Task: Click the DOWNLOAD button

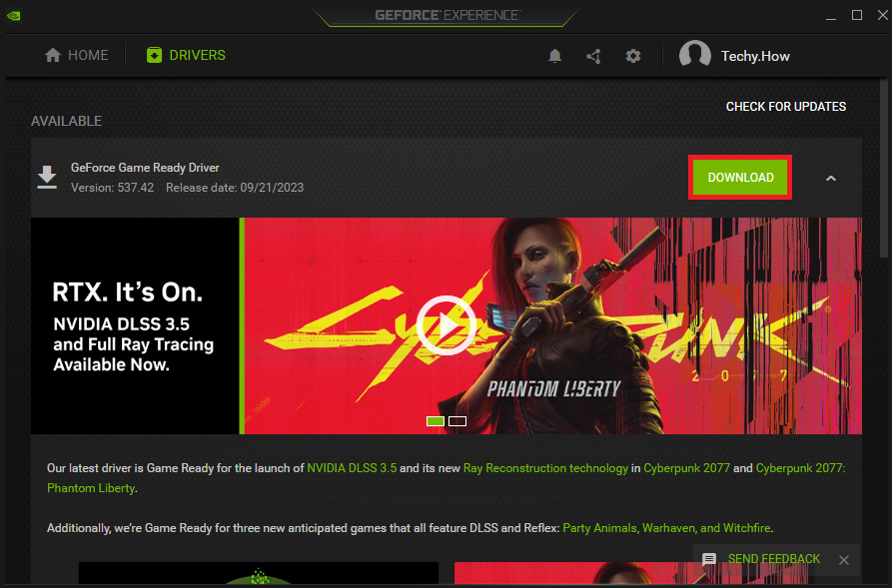Action: pos(739,177)
